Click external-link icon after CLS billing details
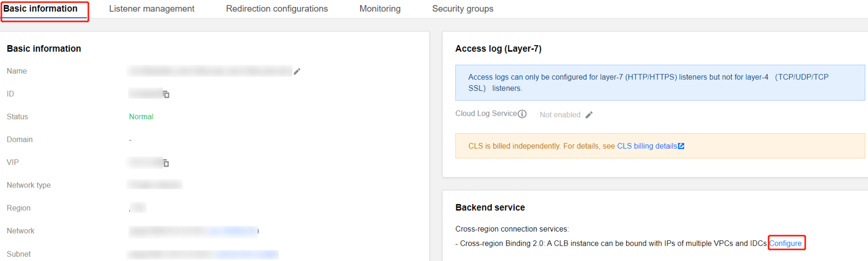868x261 pixels. click(x=681, y=146)
